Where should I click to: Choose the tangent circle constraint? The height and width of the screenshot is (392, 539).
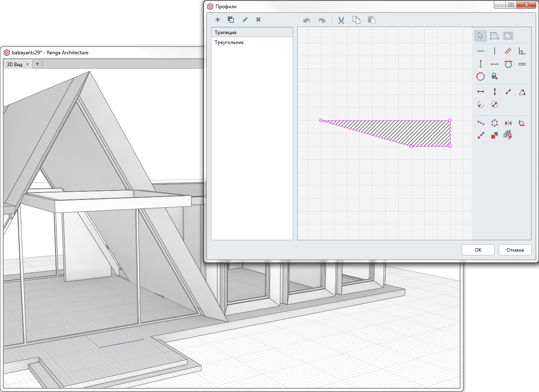(508, 64)
